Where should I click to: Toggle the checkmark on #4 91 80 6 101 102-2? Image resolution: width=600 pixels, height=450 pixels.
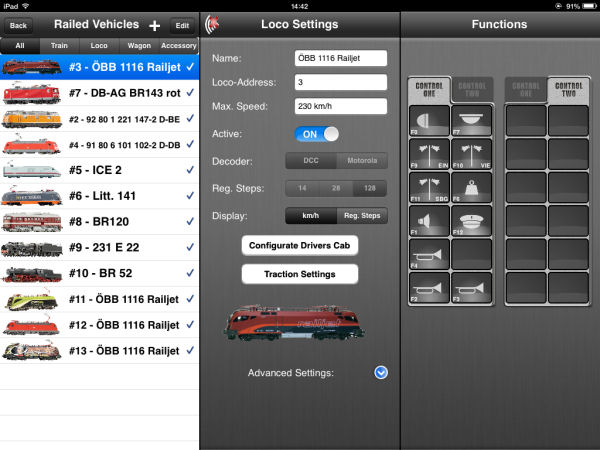[x=190, y=144]
